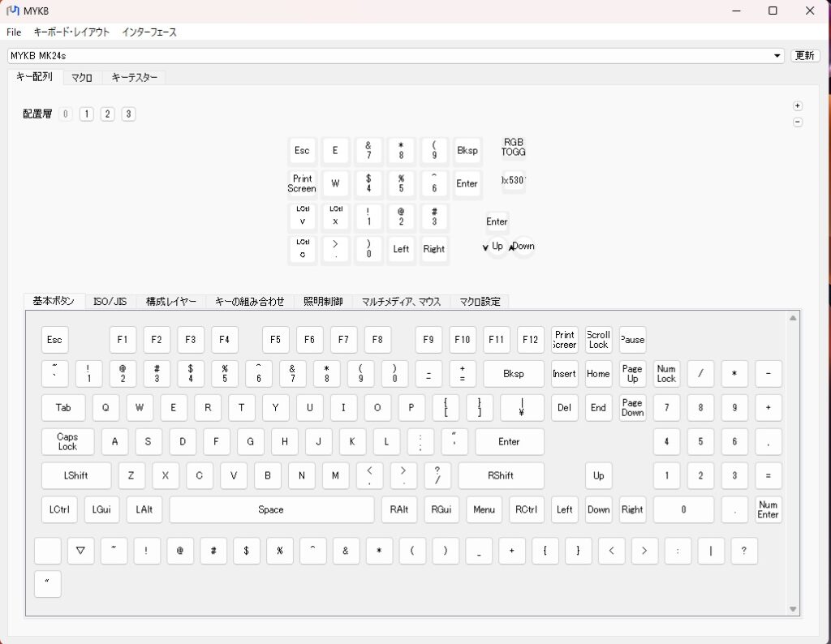Pick the Insert keycode
The width and height of the screenshot is (831, 644).
click(565, 374)
